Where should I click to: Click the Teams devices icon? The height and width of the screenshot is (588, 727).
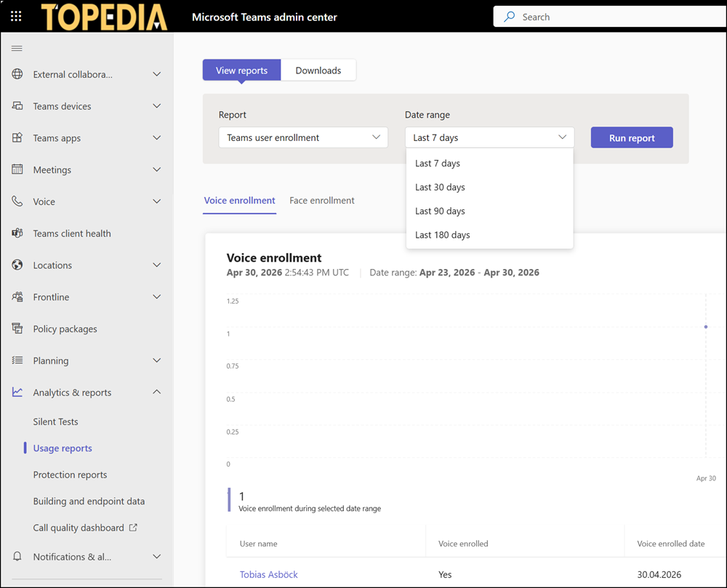[x=17, y=105]
